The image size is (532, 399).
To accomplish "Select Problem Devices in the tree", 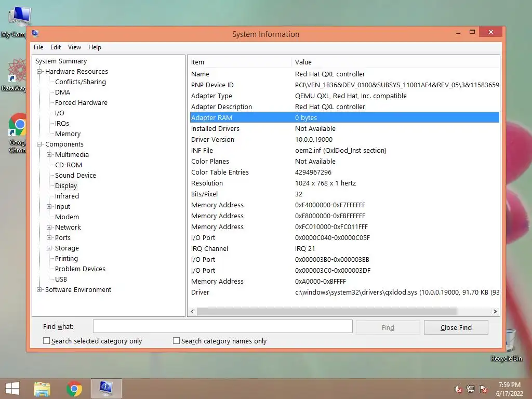I will (x=80, y=269).
